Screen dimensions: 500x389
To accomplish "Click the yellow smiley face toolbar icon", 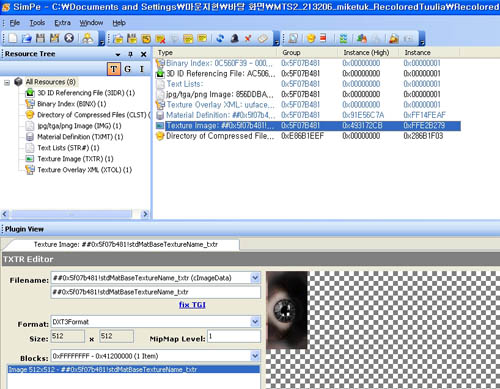I will 311,38.
